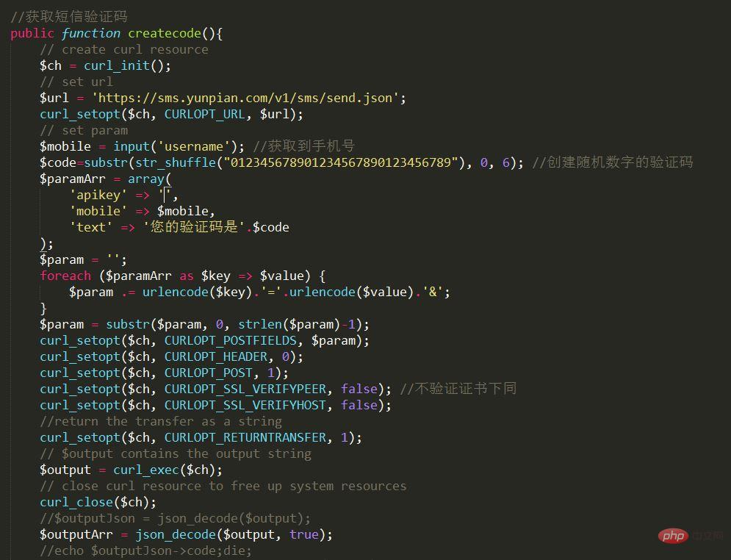731x560 pixels.
Task: Click the yunpian send.json URL string
Action: click(245, 98)
